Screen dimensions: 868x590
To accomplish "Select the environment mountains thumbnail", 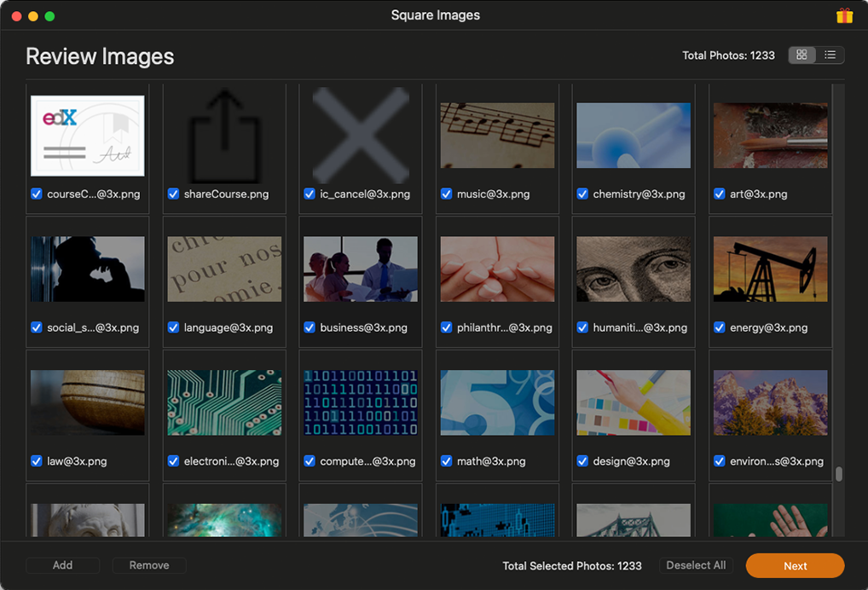I will (x=770, y=402).
